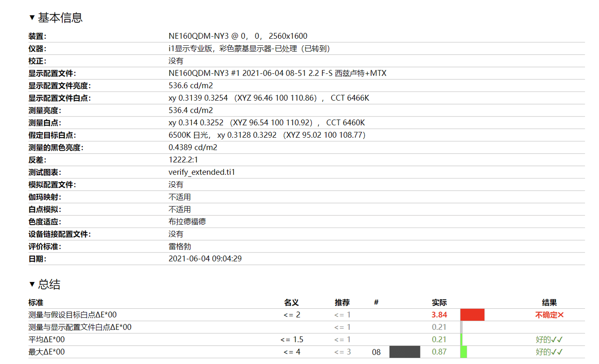This screenshot has height=364, width=599.
Task: Select the recommended value <= 3
Action: point(343,352)
